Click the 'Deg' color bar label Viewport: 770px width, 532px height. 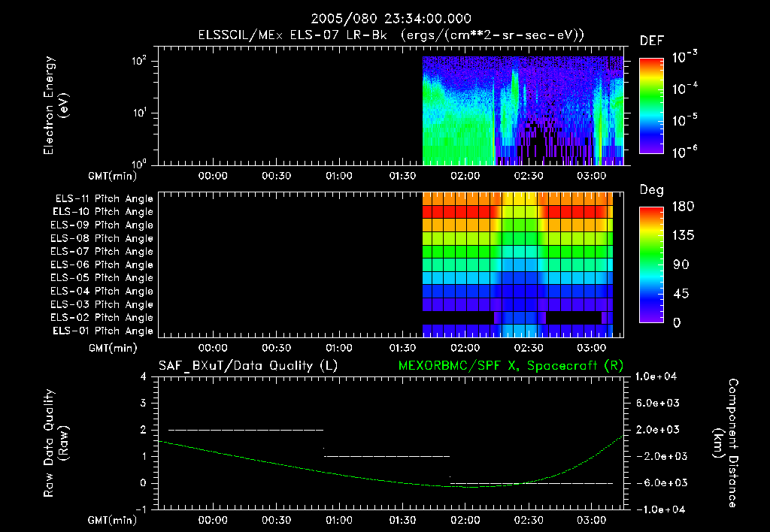click(652, 190)
